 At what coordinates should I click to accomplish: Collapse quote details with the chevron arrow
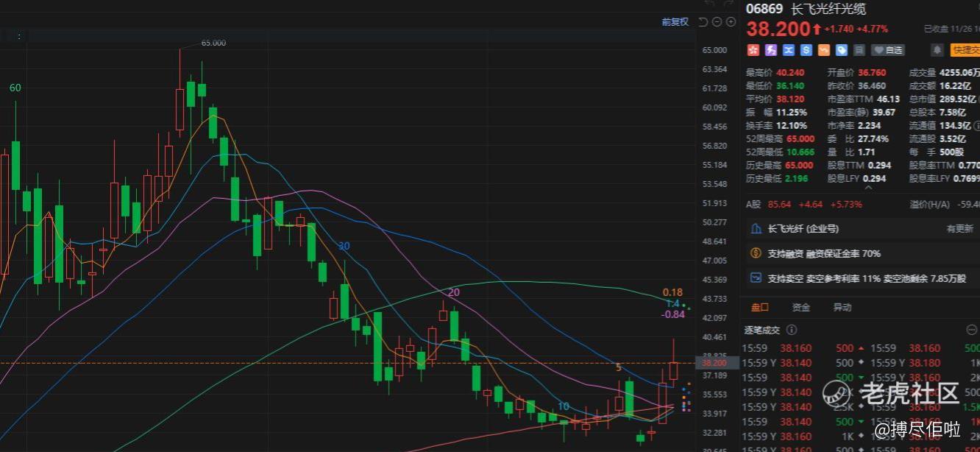(867, 188)
